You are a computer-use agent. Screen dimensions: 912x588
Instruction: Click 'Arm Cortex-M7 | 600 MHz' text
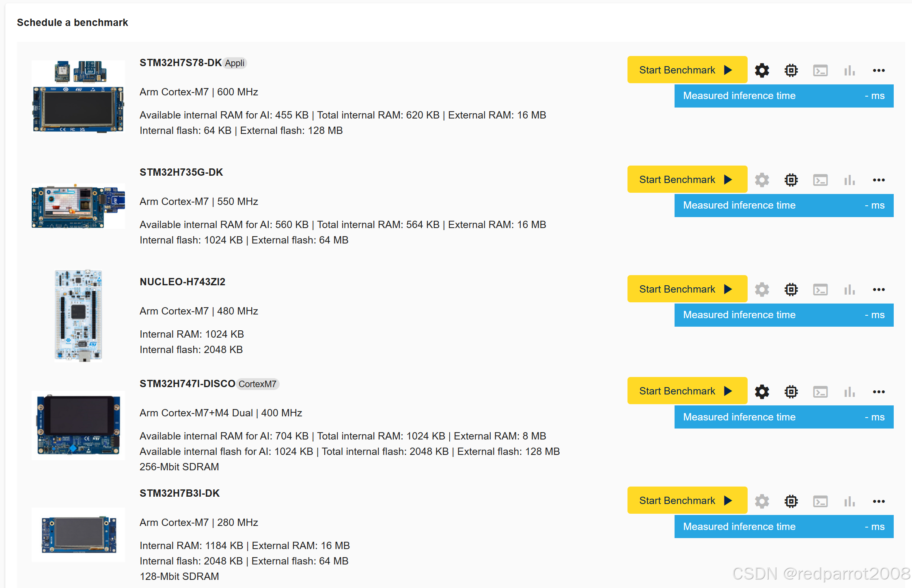pyautogui.click(x=199, y=92)
